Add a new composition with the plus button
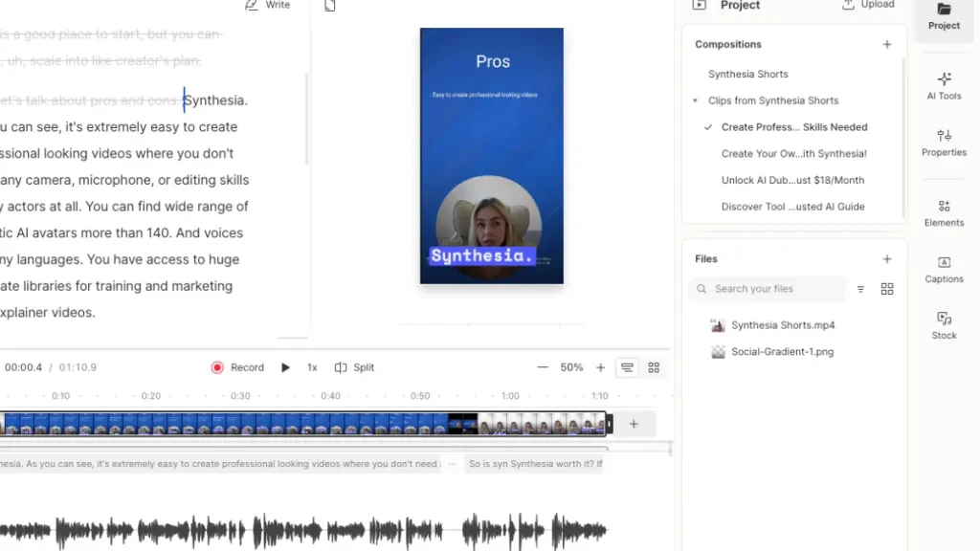The height and width of the screenshot is (551, 980). tap(887, 44)
